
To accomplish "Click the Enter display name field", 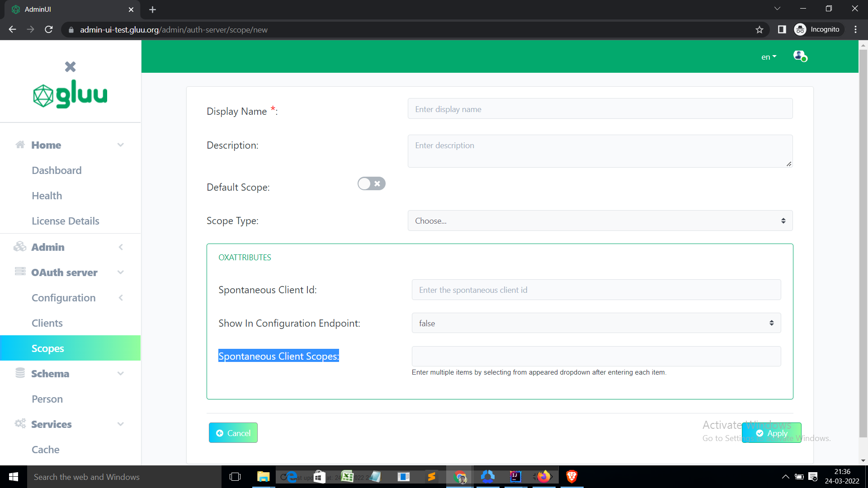I will [x=600, y=108].
